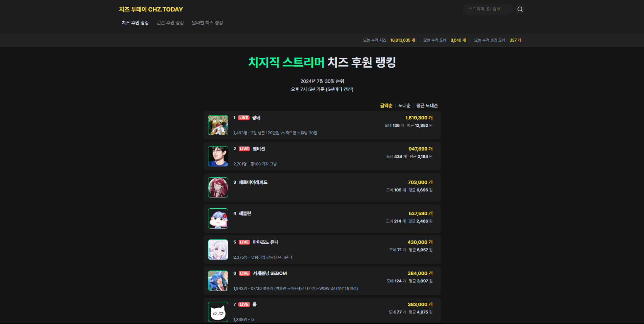This screenshot has height=324, width=644.
Task: Sort ranking by 평균 도네순
Action: pos(427,106)
